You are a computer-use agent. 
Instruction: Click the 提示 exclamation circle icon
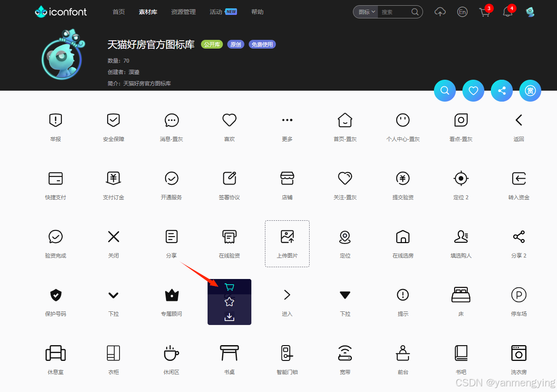pyautogui.click(x=403, y=295)
